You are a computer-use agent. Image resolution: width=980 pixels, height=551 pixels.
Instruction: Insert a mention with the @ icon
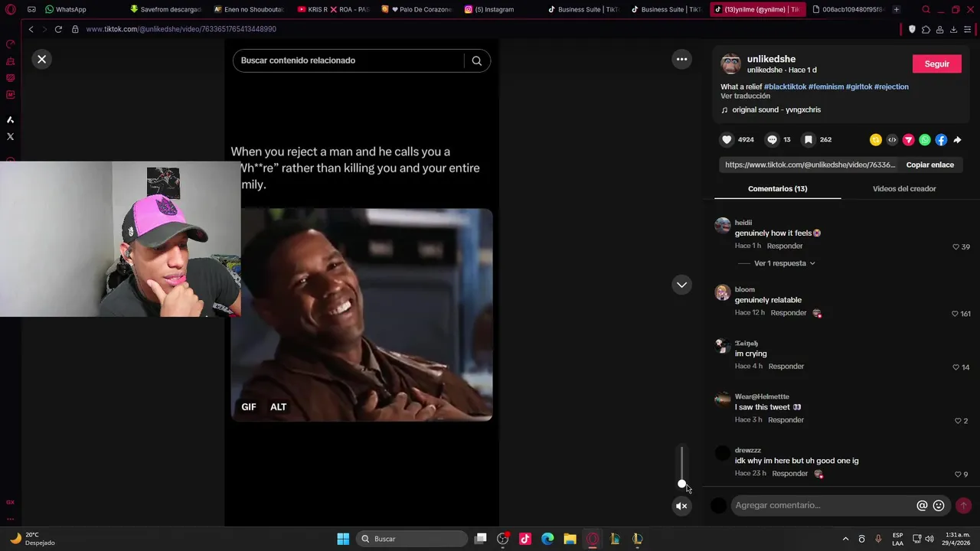(922, 506)
